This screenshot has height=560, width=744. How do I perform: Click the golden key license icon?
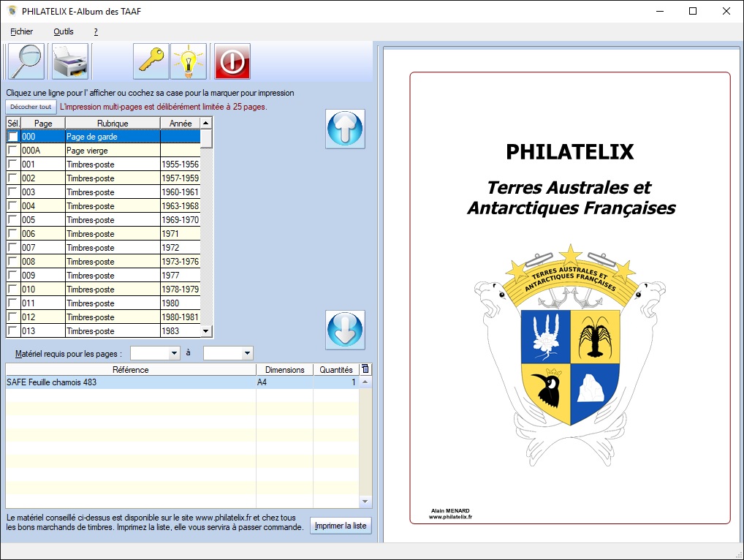tap(151, 61)
